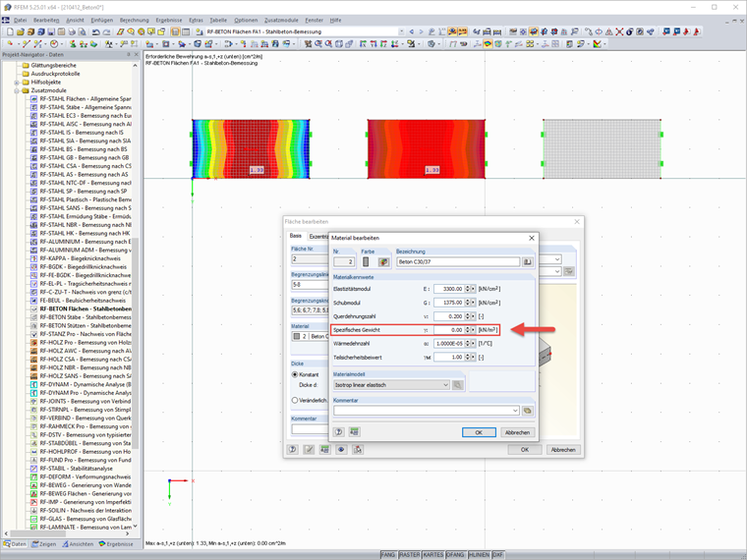Toggle HLINIEN guidelines in status bar
The height and width of the screenshot is (560, 747).
[479, 555]
